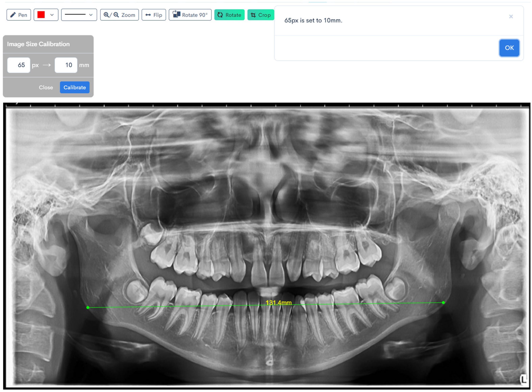This screenshot has height=392, width=532.
Task: Click the blue Calibrate button
Action: pyautogui.click(x=74, y=87)
